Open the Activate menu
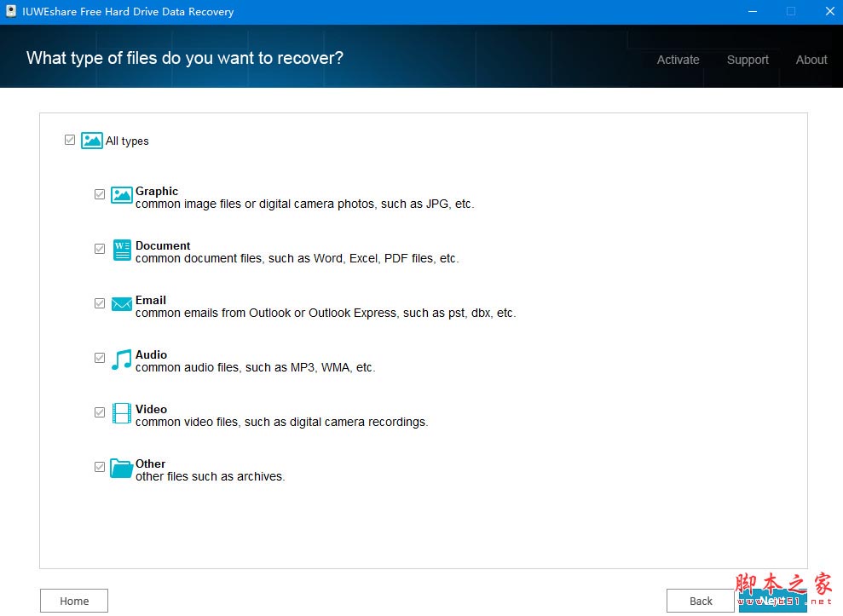The image size is (843, 616). pos(678,60)
